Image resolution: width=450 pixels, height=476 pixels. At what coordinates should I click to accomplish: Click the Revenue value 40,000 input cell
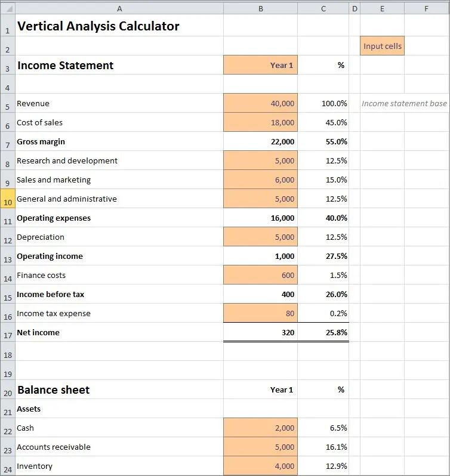point(260,103)
